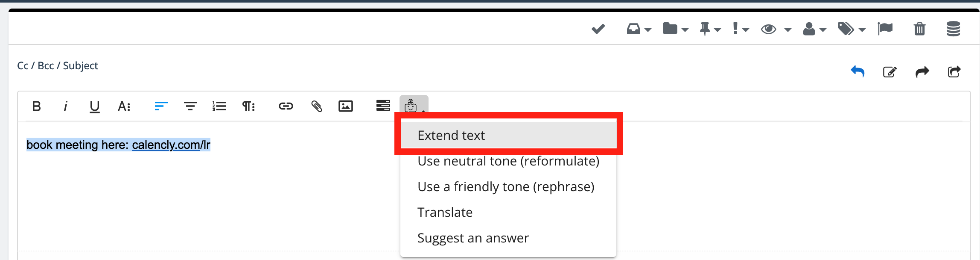
Task: Click the insert link icon
Action: [x=286, y=106]
